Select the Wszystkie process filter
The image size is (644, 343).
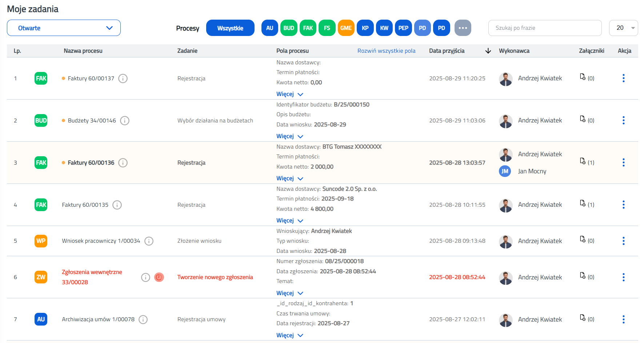point(230,28)
